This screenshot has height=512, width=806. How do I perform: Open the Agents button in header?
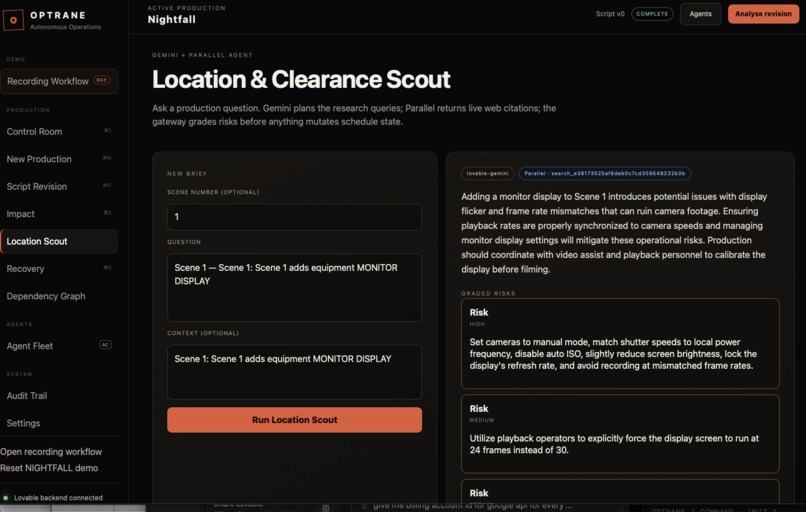point(701,14)
